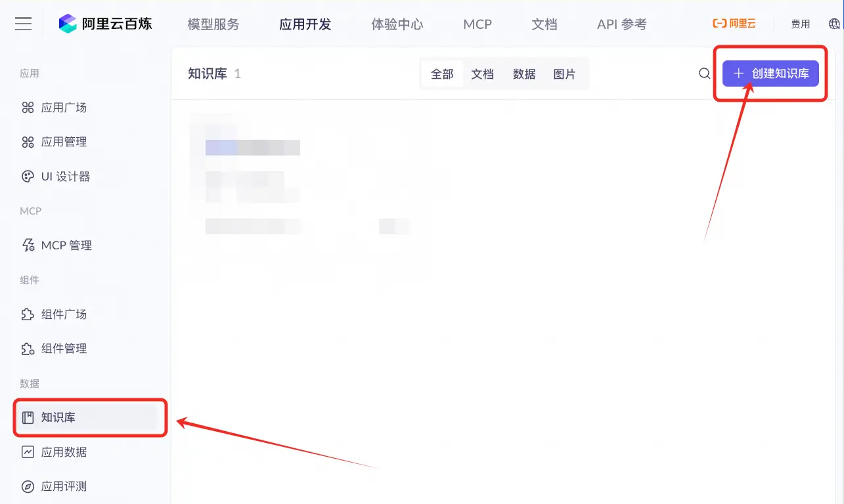The image size is (844, 504).
Task: Switch to the 文档 filter tab
Action: pyautogui.click(x=483, y=74)
